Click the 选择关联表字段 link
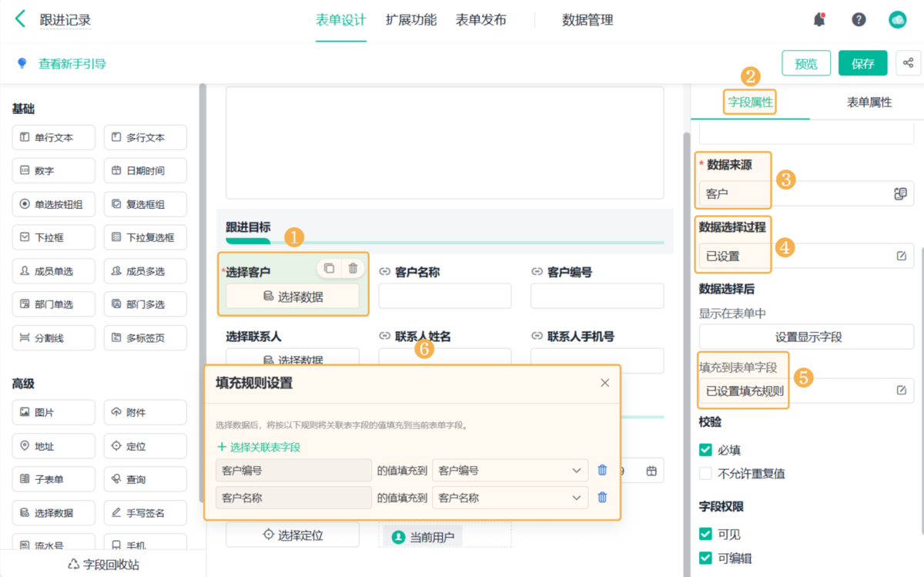 click(259, 447)
